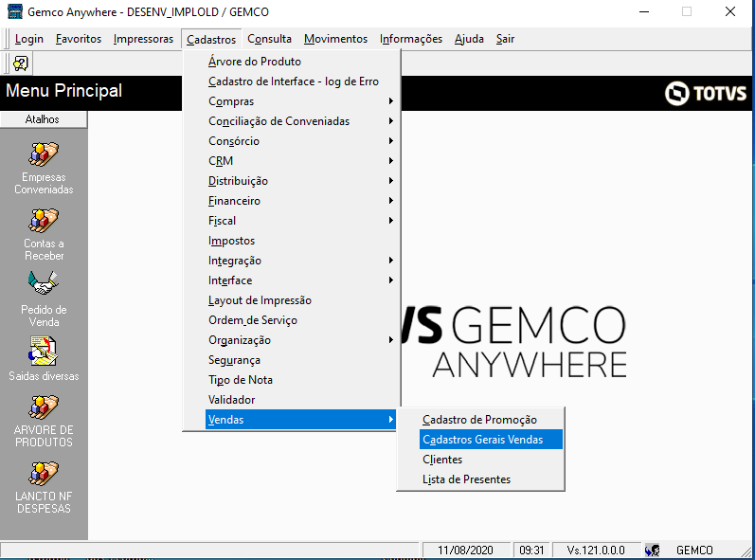Close the Gemco Anywhere window
The width and height of the screenshot is (755, 560).
pos(730,12)
